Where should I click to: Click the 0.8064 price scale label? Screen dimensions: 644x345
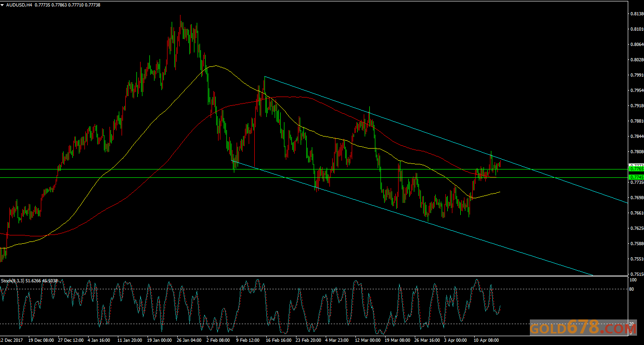[x=637, y=45]
